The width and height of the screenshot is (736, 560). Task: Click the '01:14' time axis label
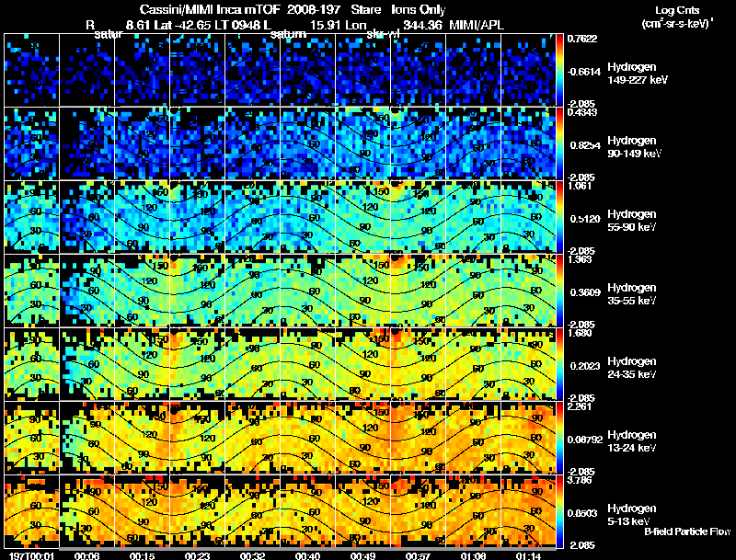pos(528,556)
